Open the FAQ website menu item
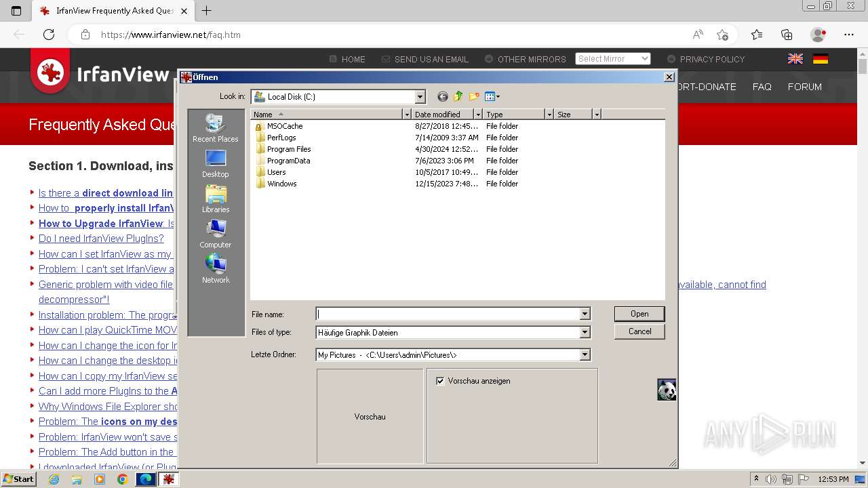868x488 pixels. tap(762, 87)
